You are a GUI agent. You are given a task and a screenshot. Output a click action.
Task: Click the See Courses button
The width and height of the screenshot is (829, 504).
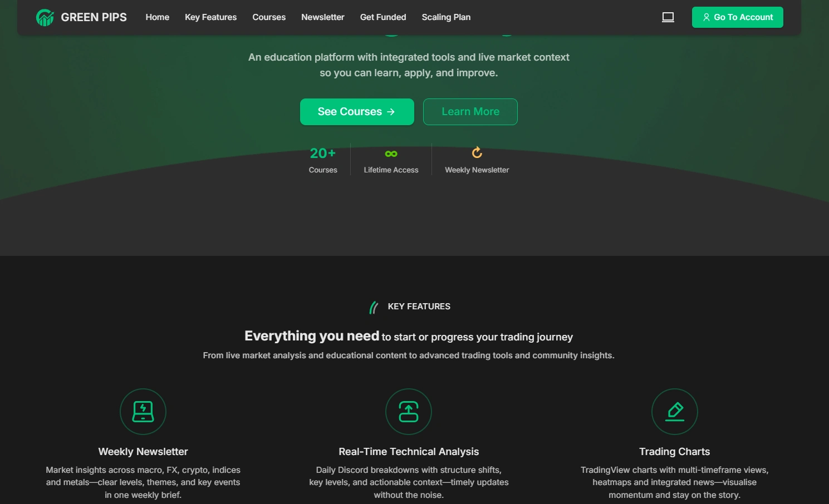pyautogui.click(x=357, y=112)
